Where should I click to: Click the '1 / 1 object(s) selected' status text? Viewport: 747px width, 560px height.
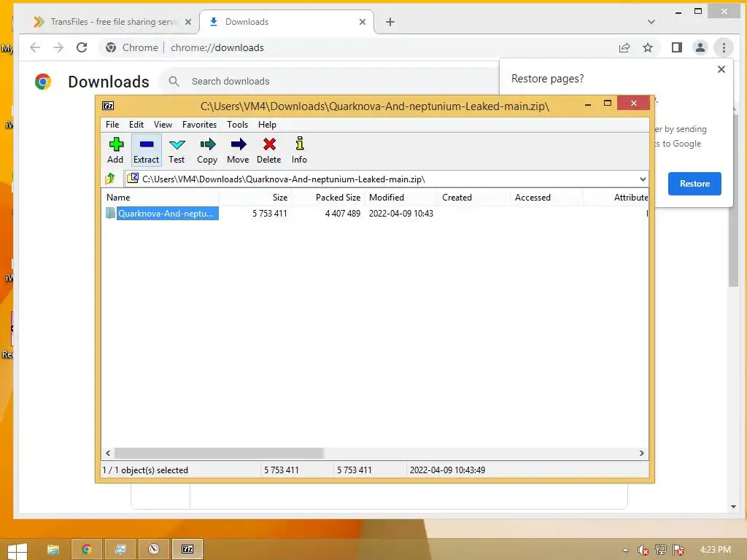(145, 470)
